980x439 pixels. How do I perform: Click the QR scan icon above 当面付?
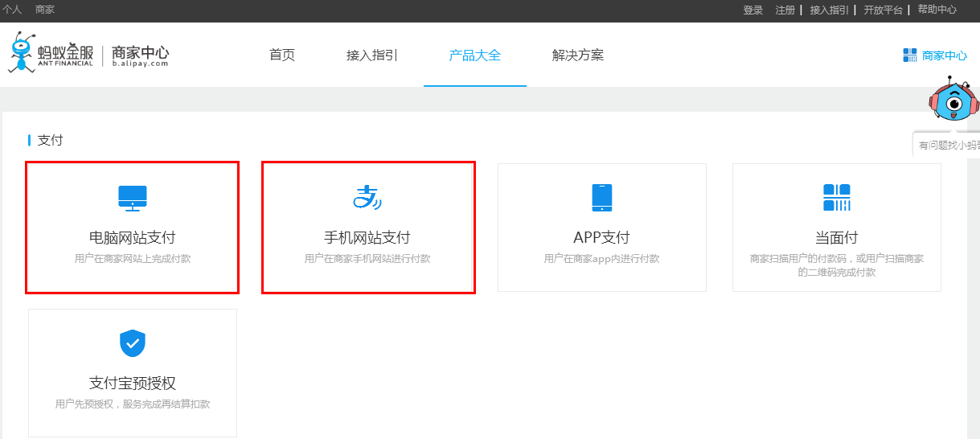836,197
